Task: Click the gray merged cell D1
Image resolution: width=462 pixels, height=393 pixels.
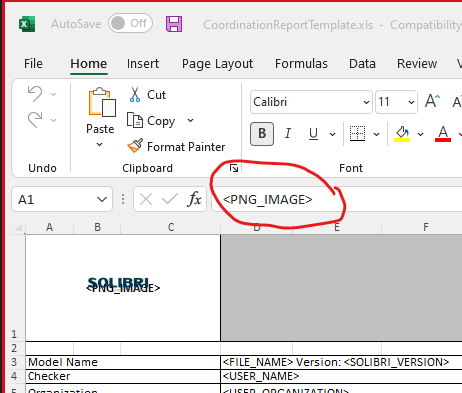Action: [341, 288]
